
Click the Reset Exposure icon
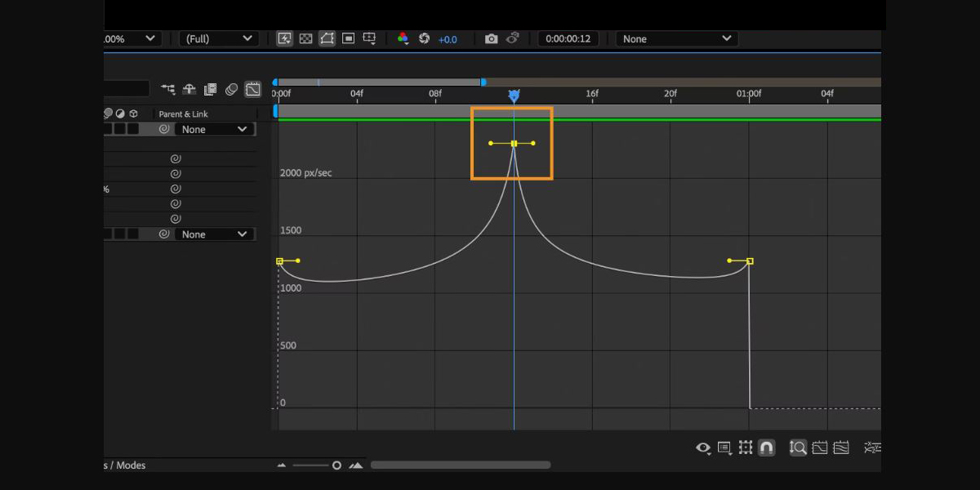[x=424, y=38]
